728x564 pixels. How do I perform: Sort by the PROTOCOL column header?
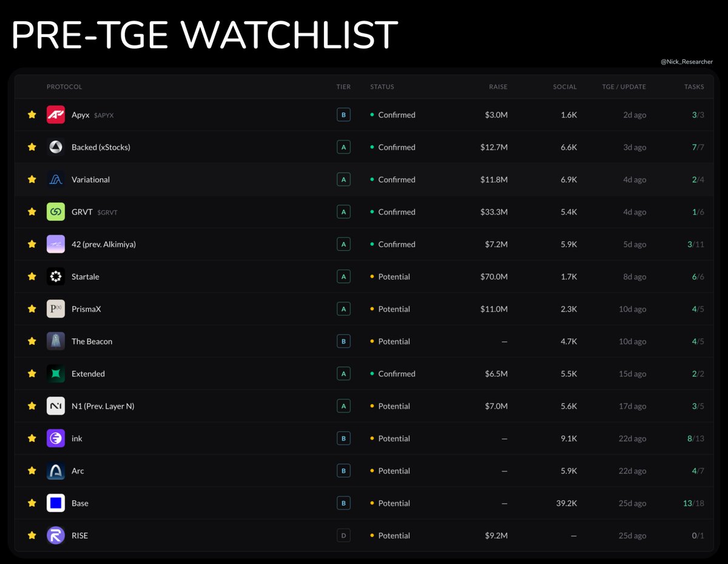pyautogui.click(x=64, y=87)
